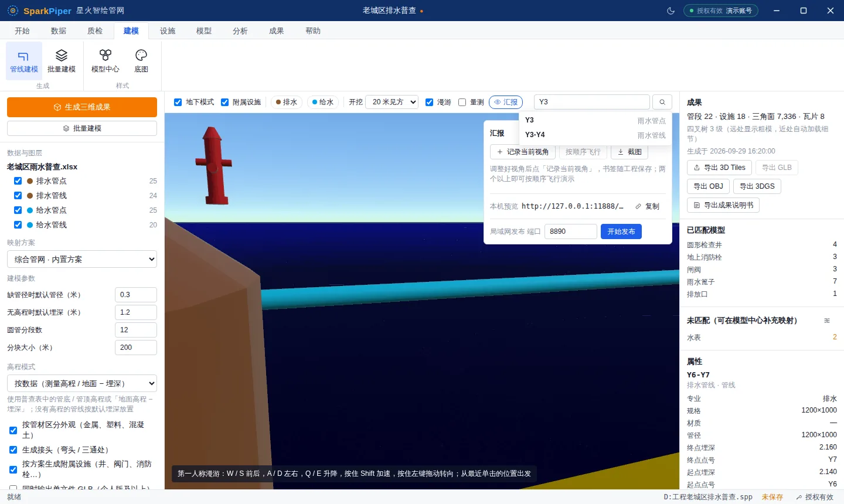The height and width of the screenshot is (504, 844).
Task: Open the 批量建模 ribbon tool
Action: (x=62, y=61)
